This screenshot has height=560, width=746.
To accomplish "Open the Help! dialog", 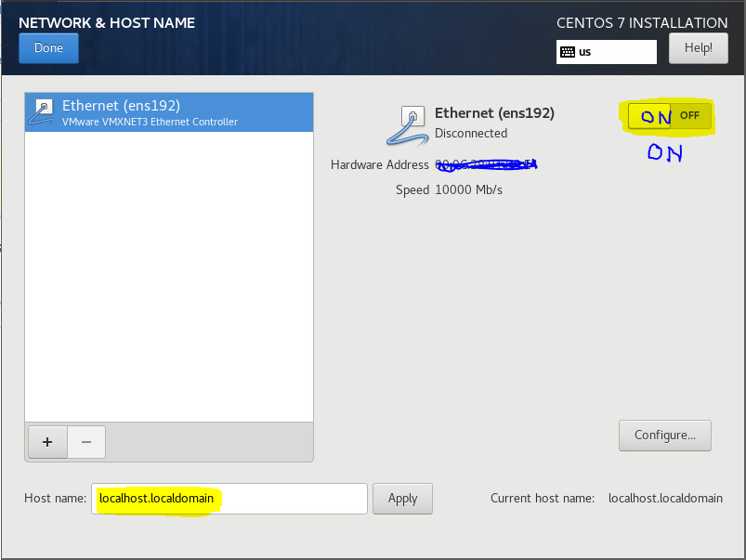I will (x=698, y=48).
